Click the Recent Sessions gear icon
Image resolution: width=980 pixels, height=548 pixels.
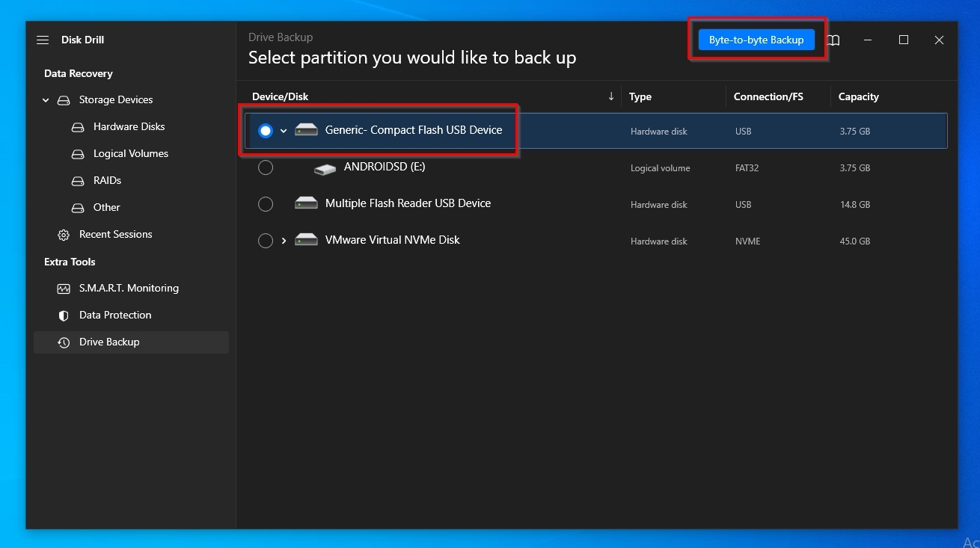click(64, 235)
